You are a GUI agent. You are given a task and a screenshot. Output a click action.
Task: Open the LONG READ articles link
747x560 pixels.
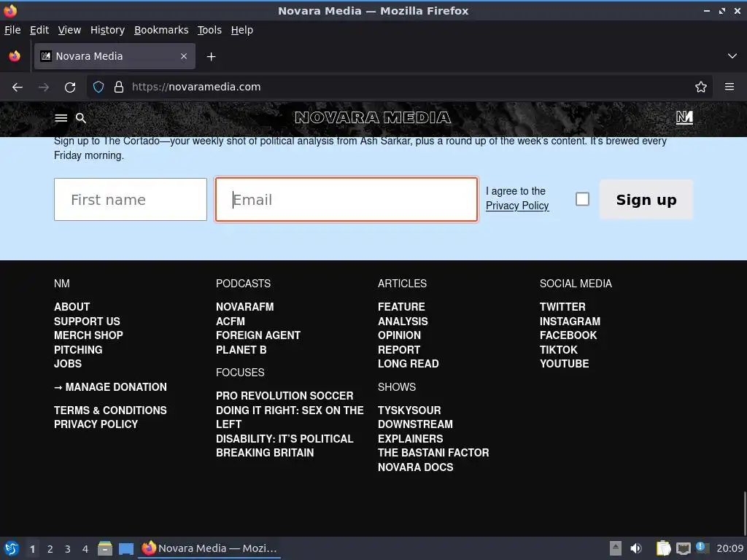(409, 364)
